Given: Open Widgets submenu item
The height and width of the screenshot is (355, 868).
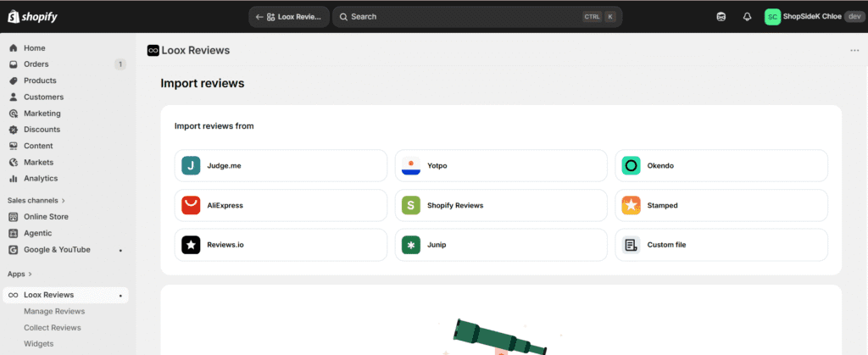Looking at the screenshot, I should point(39,344).
